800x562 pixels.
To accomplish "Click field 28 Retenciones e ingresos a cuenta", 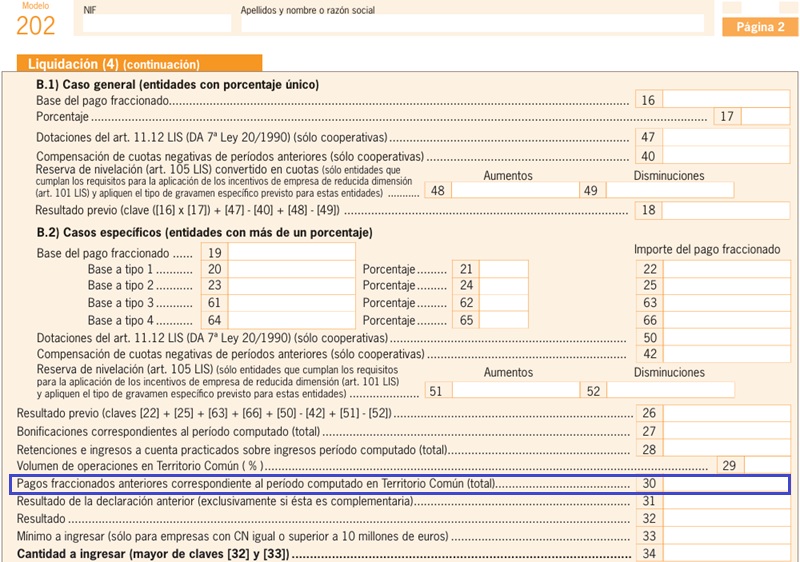I will 727,449.
